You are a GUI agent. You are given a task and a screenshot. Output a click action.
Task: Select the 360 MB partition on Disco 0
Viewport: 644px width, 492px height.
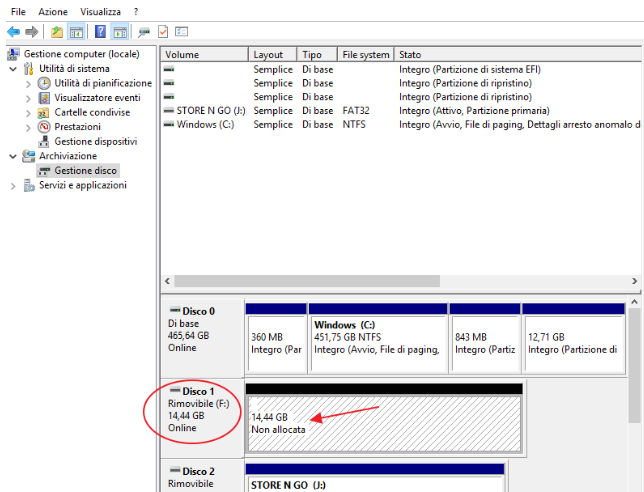pos(276,338)
